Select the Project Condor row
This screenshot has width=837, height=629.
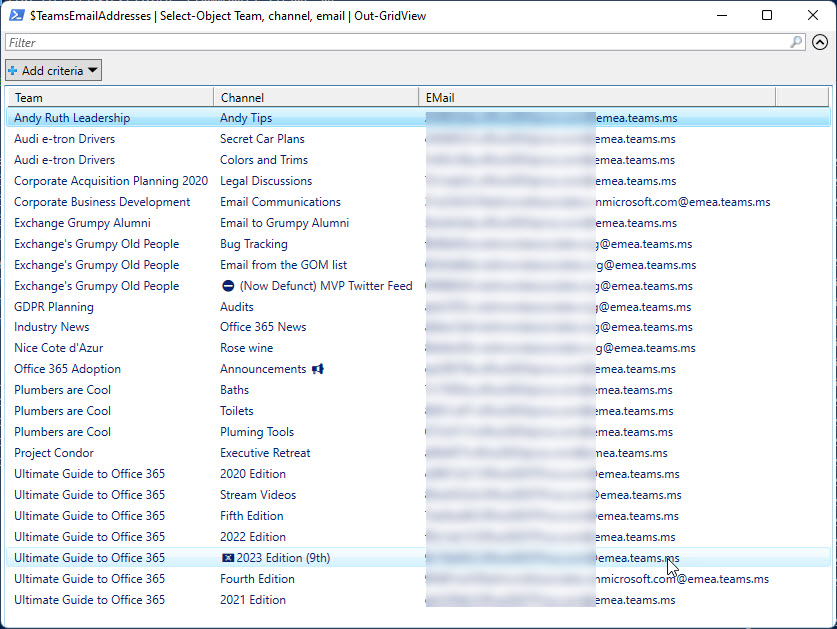point(53,453)
